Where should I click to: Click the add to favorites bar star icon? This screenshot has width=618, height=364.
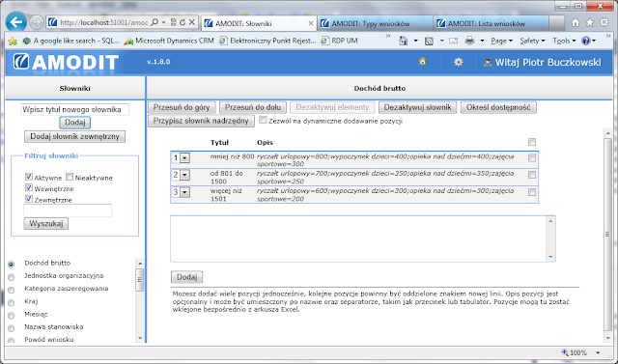(13, 41)
